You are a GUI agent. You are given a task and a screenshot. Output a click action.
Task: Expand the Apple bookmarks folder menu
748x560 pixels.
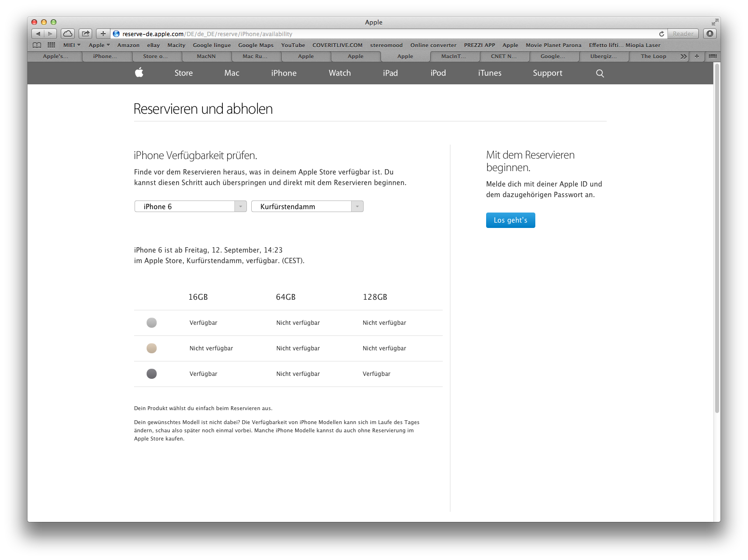pos(99,45)
